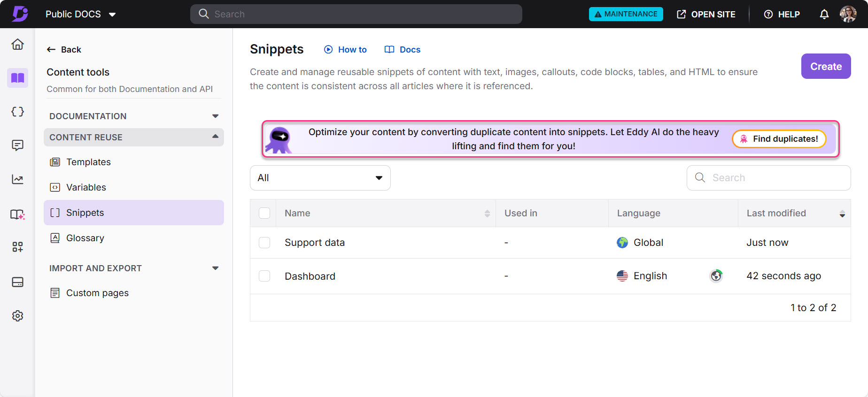
Task: Expand the DOCUMENTATION section
Action: click(x=134, y=116)
